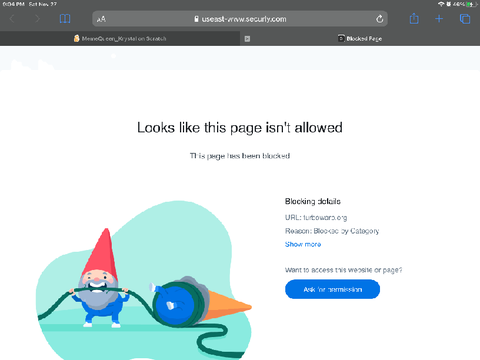Click the securly.com address bar
480x360 pixels.
(240, 19)
